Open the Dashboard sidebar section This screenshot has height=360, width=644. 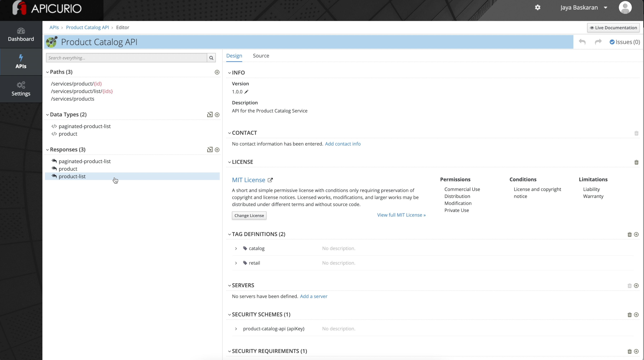pyautogui.click(x=21, y=34)
